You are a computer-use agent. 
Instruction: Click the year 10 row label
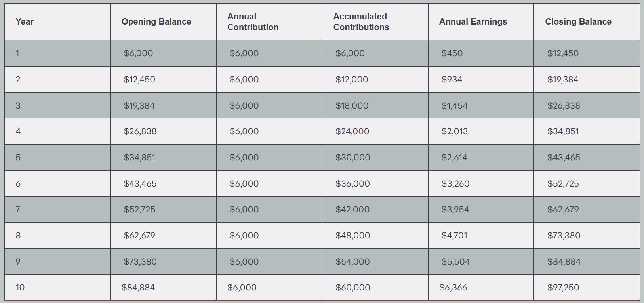20,288
